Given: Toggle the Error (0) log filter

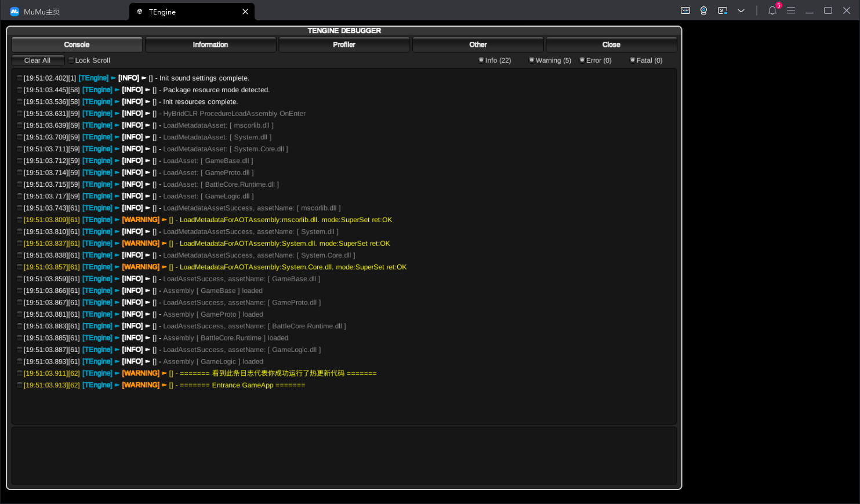Looking at the screenshot, I should (596, 60).
